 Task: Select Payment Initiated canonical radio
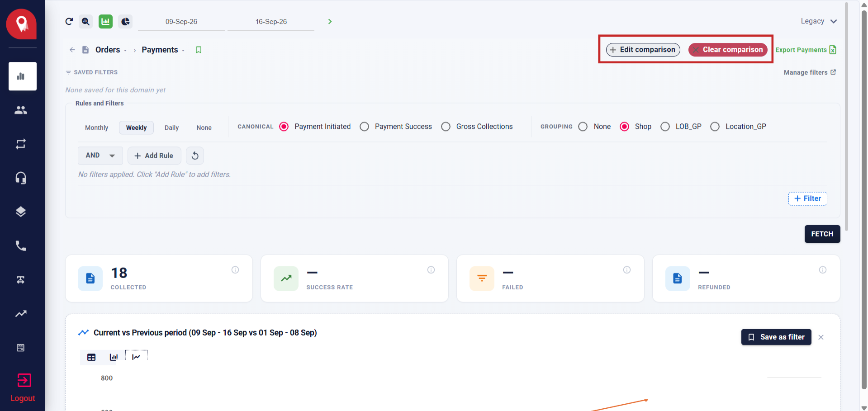coord(284,127)
